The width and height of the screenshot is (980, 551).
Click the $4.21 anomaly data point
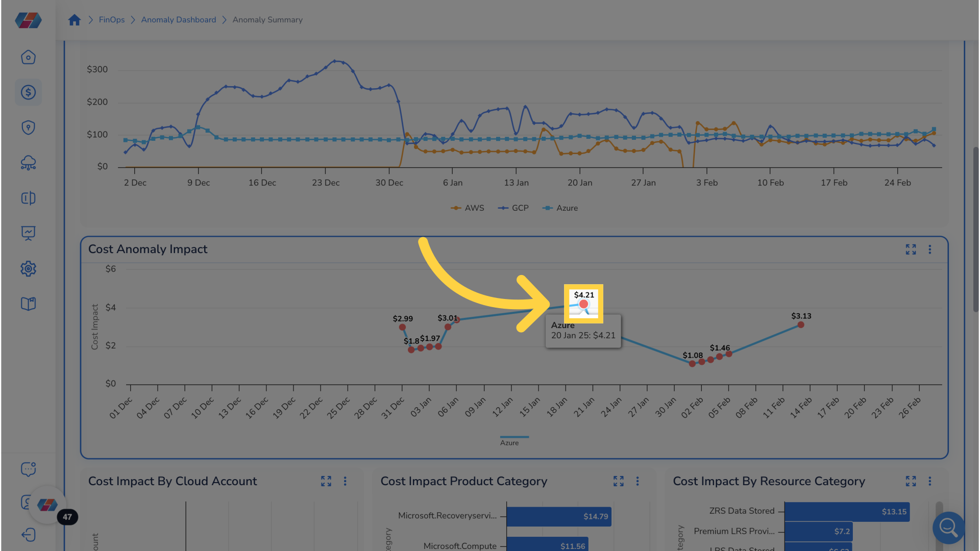(x=583, y=304)
